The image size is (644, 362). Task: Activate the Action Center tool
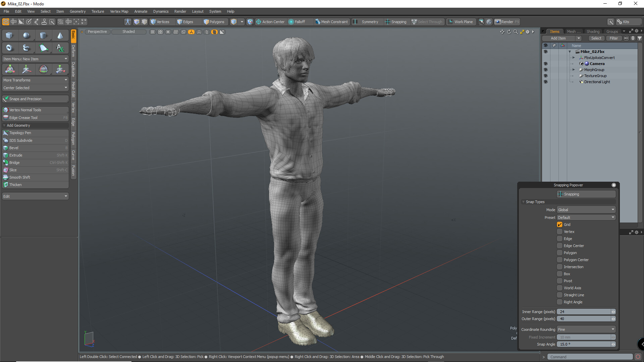270,21
